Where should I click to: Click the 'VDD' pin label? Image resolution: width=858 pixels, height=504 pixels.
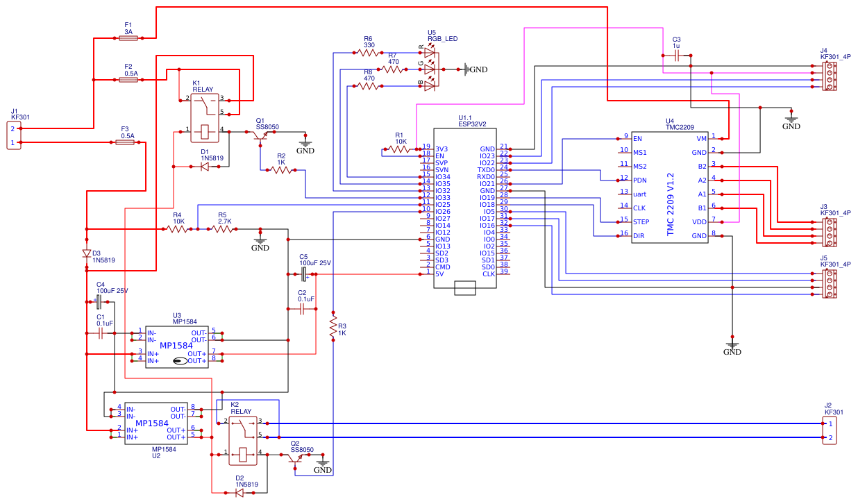click(700, 222)
